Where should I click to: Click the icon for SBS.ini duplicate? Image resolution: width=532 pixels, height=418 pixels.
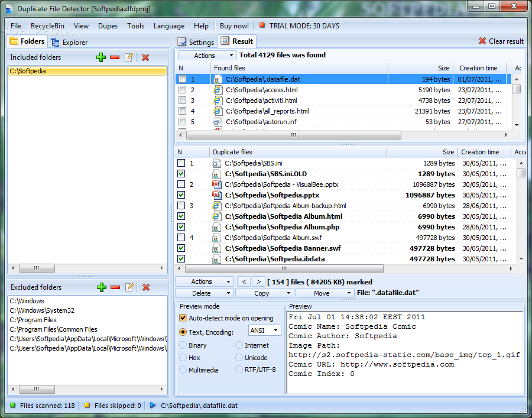point(216,164)
